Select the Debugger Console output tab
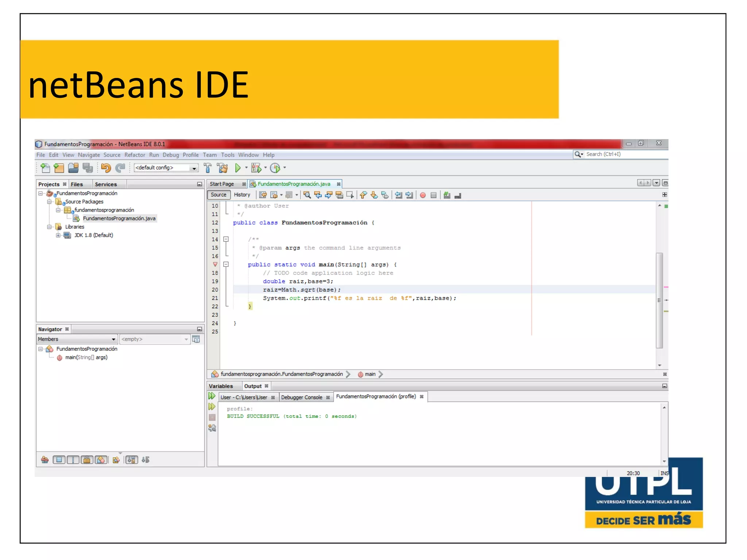This screenshot has height=560, width=747. click(302, 397)
